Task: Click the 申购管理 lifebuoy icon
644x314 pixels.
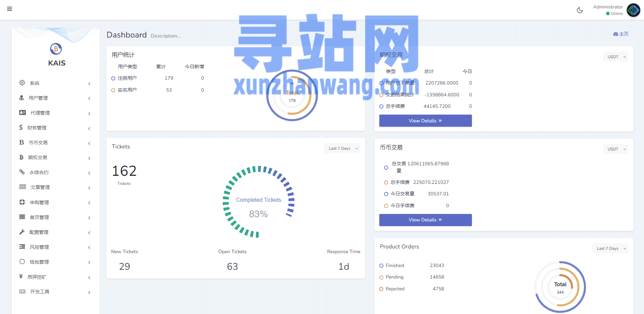Action: [x=22, y=202]
